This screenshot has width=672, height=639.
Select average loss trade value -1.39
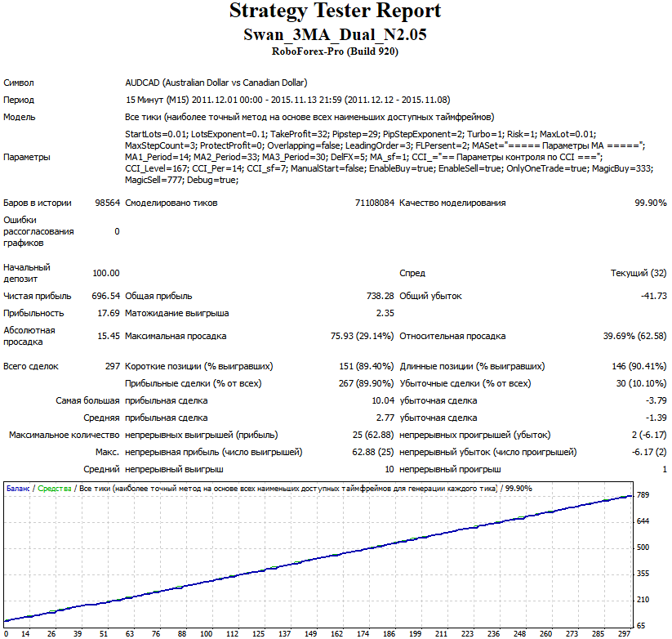(656, 418)
